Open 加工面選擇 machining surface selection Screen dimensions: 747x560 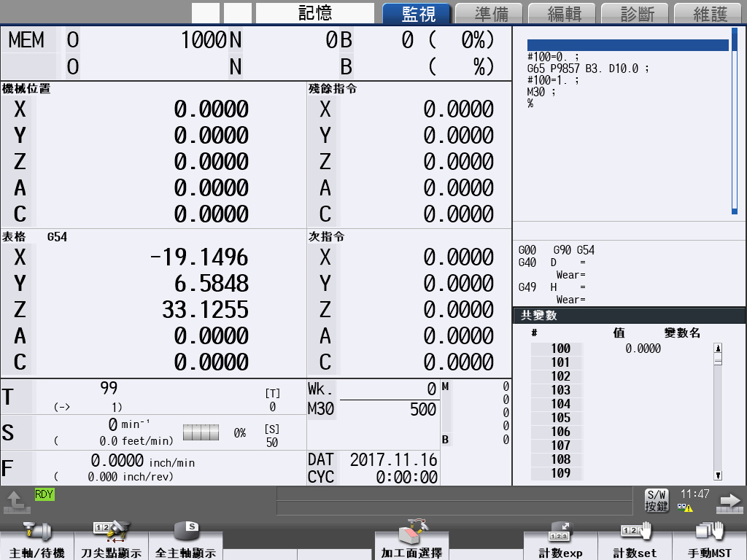point(411,540)
